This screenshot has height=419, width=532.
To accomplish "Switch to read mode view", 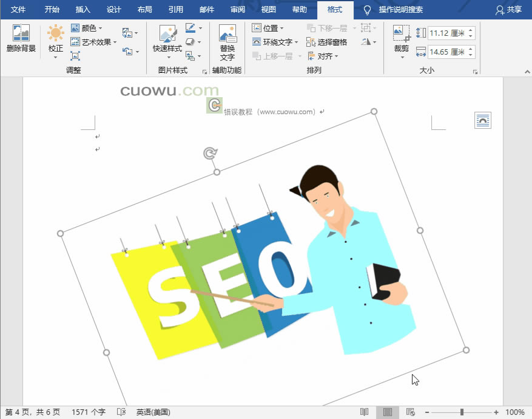I will click(x=365, y=412).
